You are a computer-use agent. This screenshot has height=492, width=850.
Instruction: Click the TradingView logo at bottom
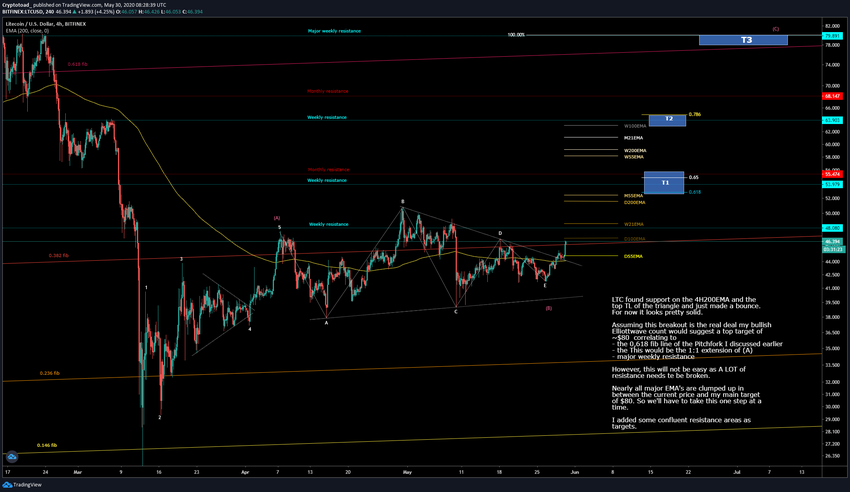pyautogui.click(x=22, y=485)
